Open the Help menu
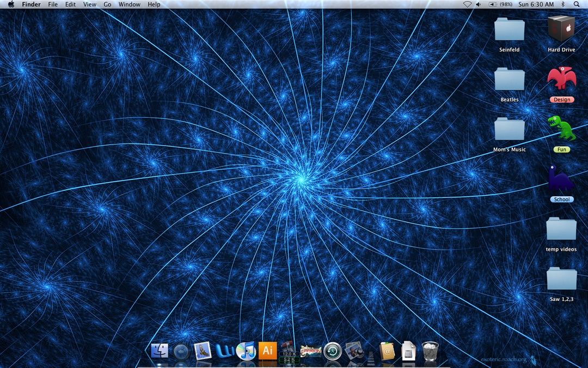The image size is (588, 368). point(154,4)
